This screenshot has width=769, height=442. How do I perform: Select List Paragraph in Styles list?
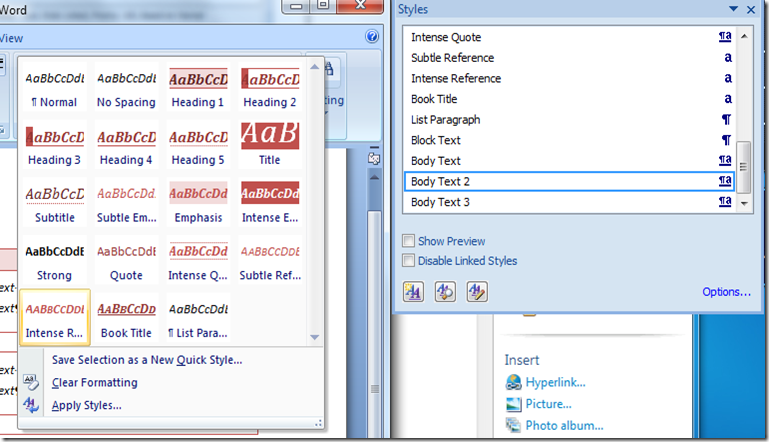[x=569, y=120]
